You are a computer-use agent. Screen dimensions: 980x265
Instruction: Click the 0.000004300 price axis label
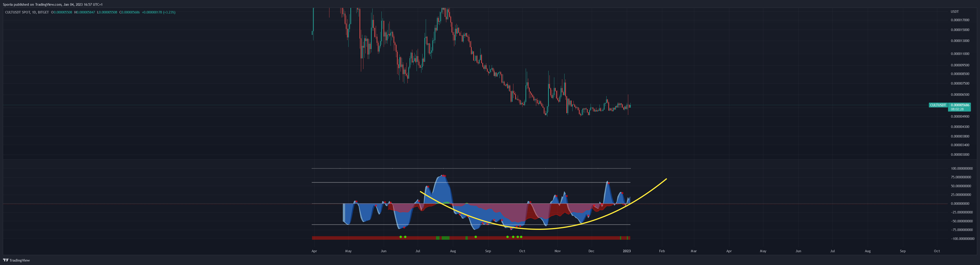click(960, 127)
